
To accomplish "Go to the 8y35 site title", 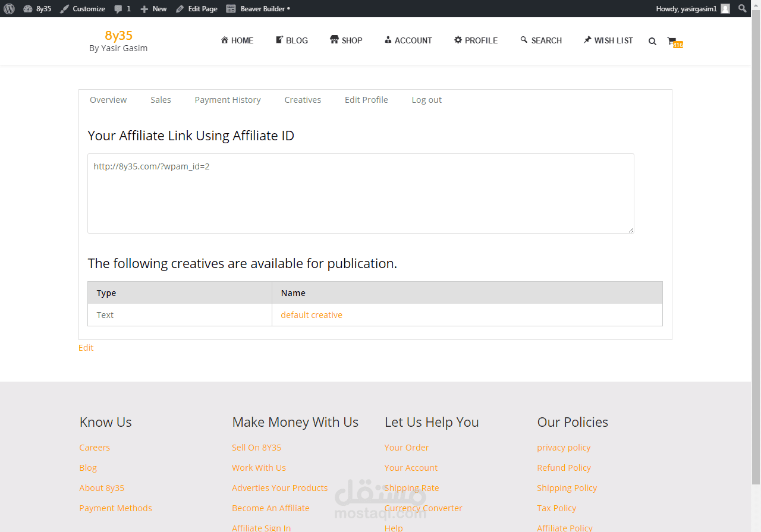I will pyautogui.click(x=118, y=35).
